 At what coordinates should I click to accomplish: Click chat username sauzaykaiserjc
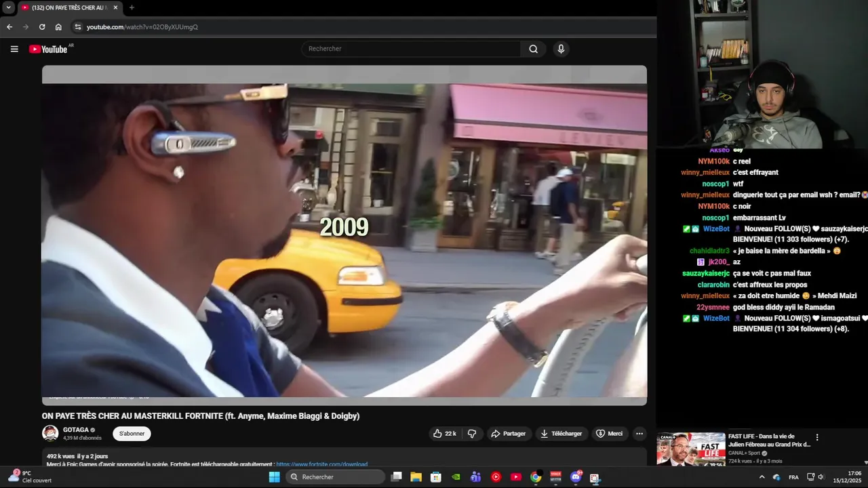(x=706, y=274)
